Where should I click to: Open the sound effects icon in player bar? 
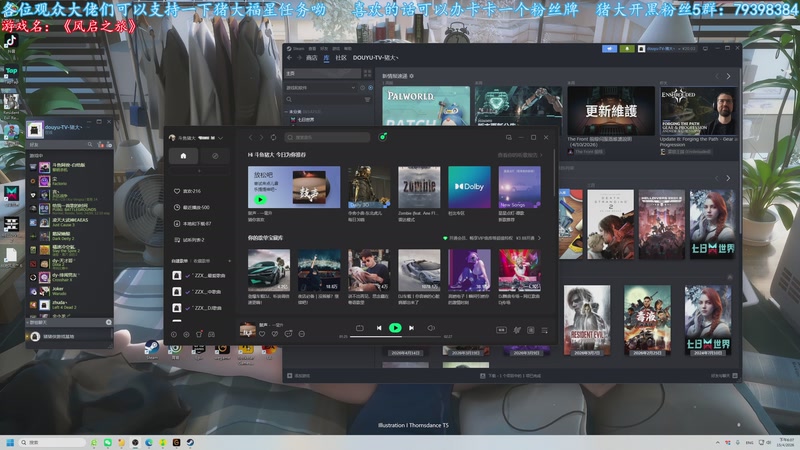[x=517, y=330]
